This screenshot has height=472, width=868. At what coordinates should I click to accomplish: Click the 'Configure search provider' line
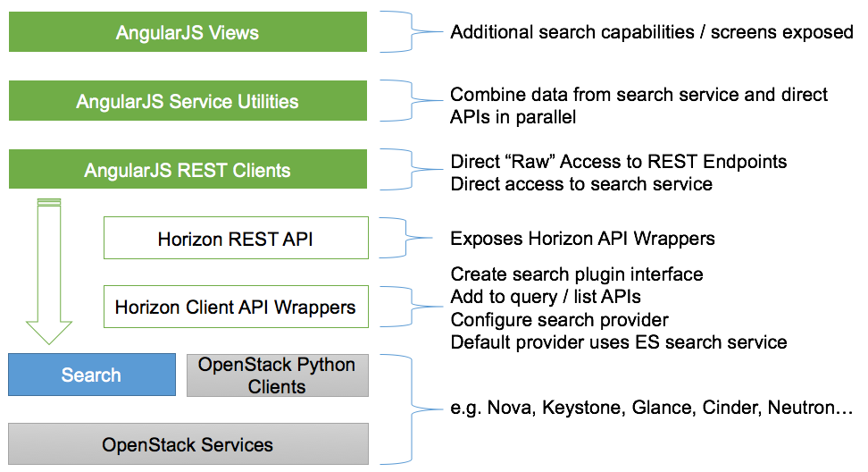point(559,319)
